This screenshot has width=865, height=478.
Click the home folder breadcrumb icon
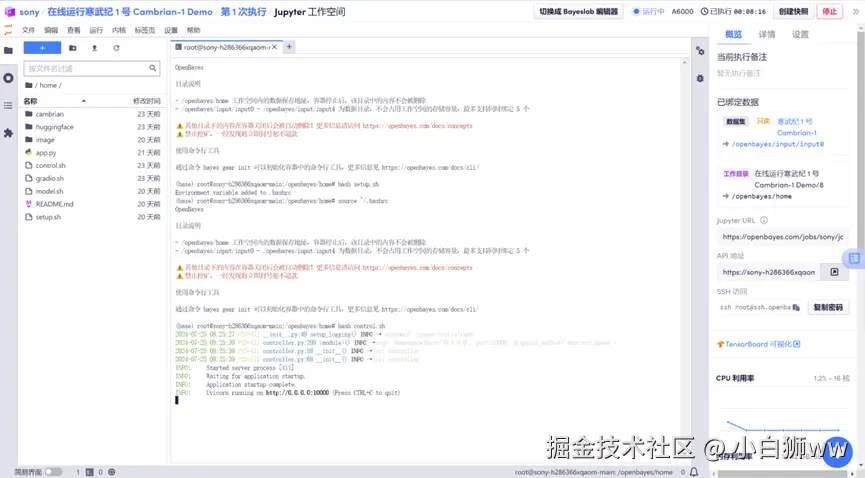coord(29,85)
